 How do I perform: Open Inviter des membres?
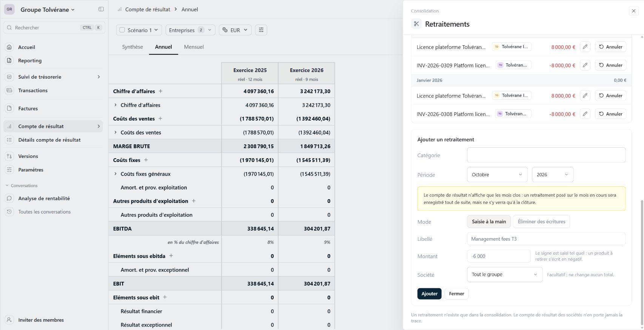coord(53,320)
